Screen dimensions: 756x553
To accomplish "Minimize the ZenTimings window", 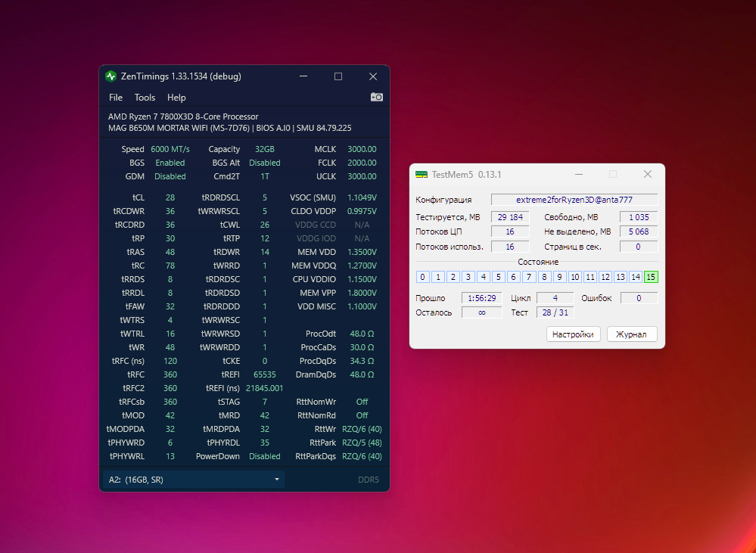I will click(303, 76).
